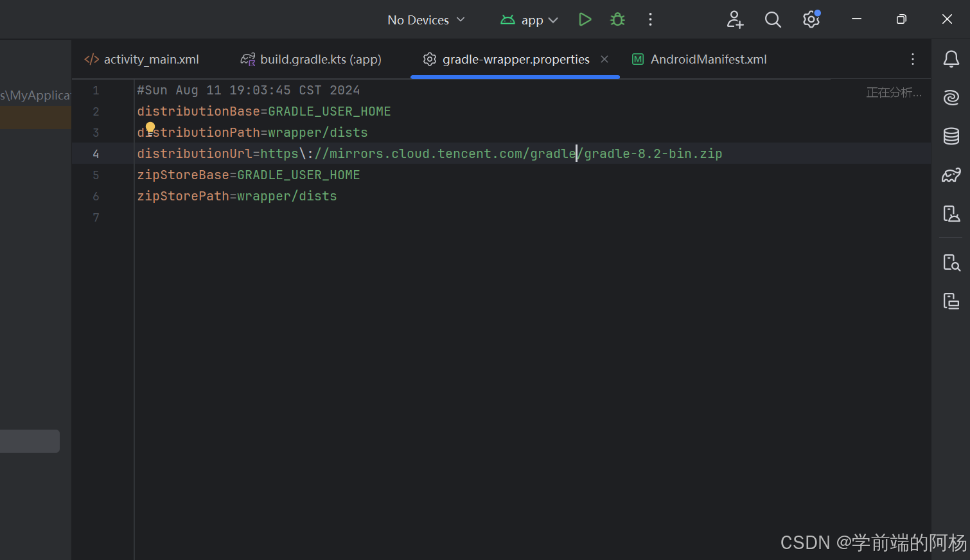This screenshot has height=560, width=970.
Task: Open the Code With Me user icon
Action: point(735,20)
